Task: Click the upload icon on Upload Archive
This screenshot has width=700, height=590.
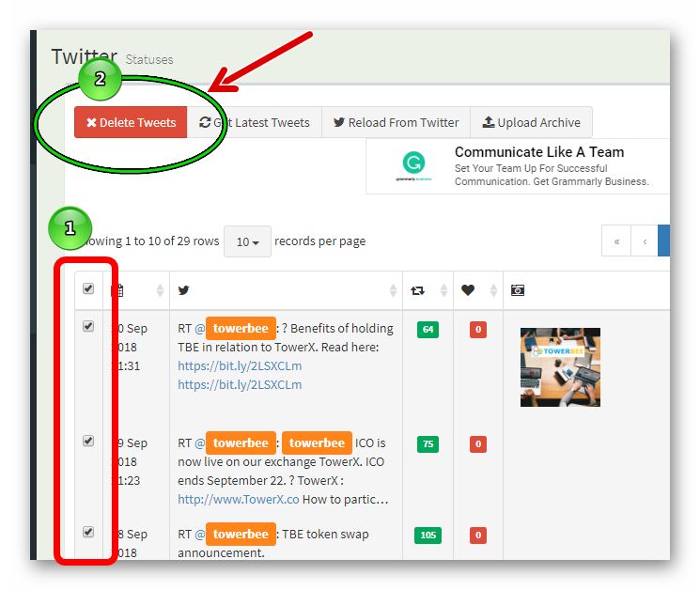Action: tap(489, 122)
